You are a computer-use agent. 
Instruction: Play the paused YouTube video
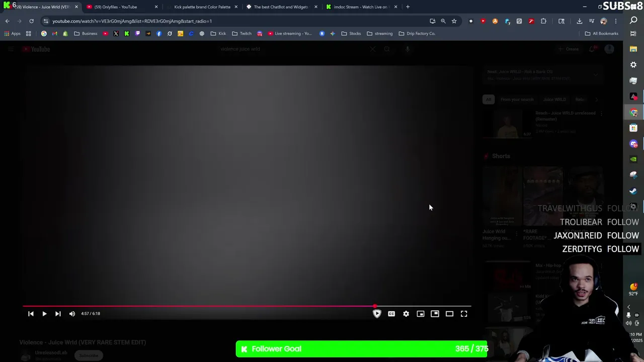[44, 314]
